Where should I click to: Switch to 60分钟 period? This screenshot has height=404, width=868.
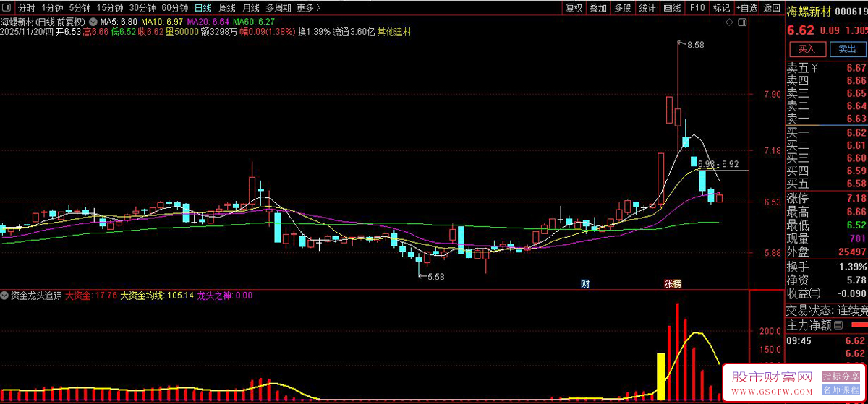pyautogui.click(x=174, y=8)
